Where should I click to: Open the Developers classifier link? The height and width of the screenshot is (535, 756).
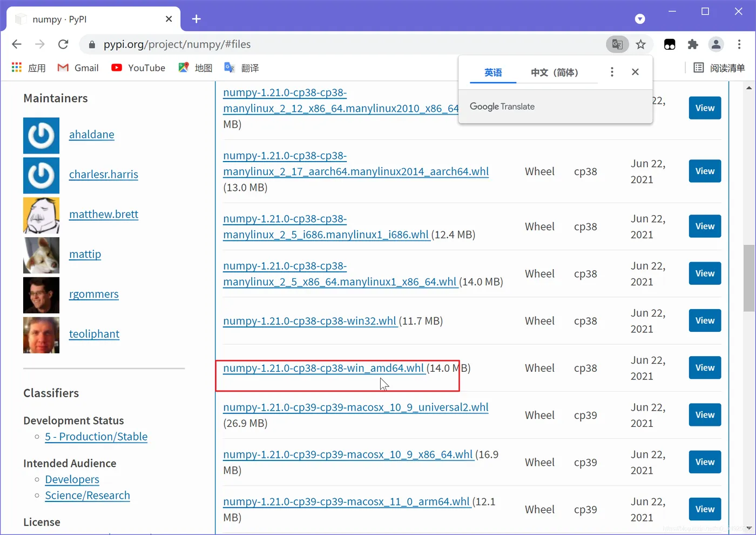tap(72, 479)
